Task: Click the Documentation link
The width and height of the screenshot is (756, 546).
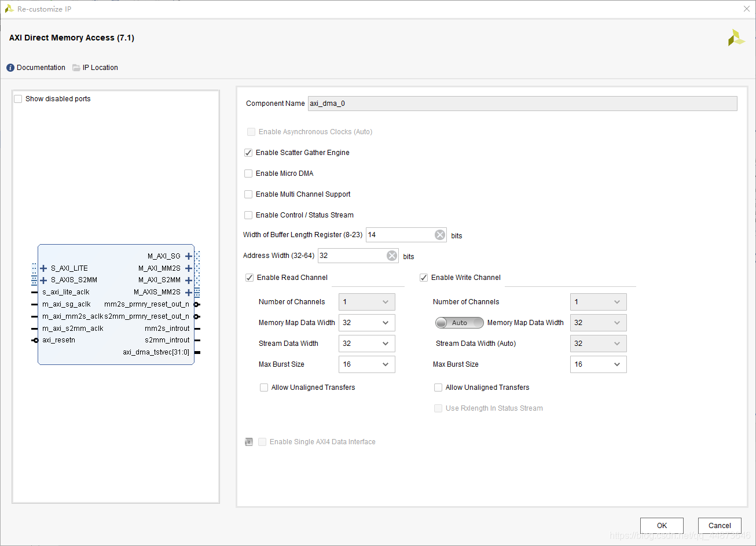Action: [x=41, y=68]
